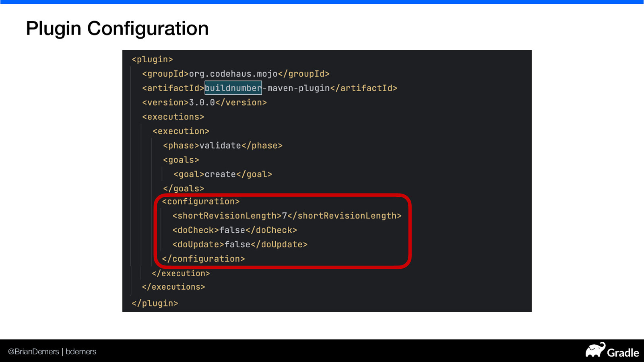Select the highlighted 'buildnumber' word in artifactId

point(233,88)
